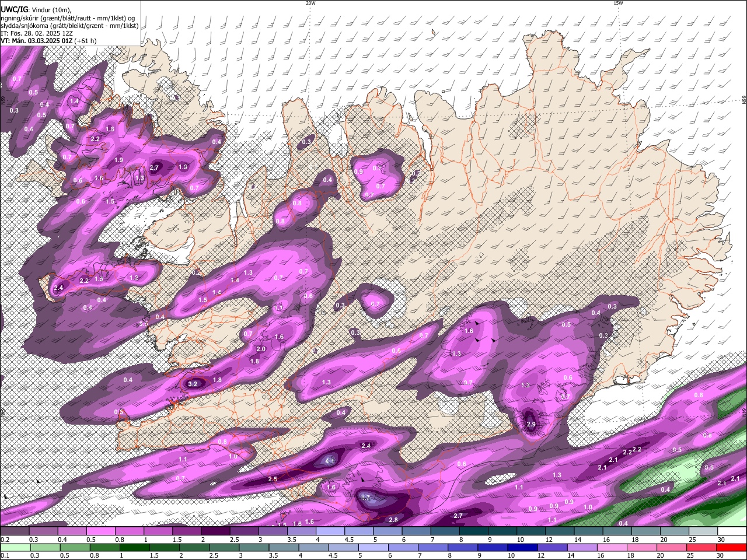Click the 2.0 precipitation value on the map
747x560 pixels.
click(x=261, y=349)
